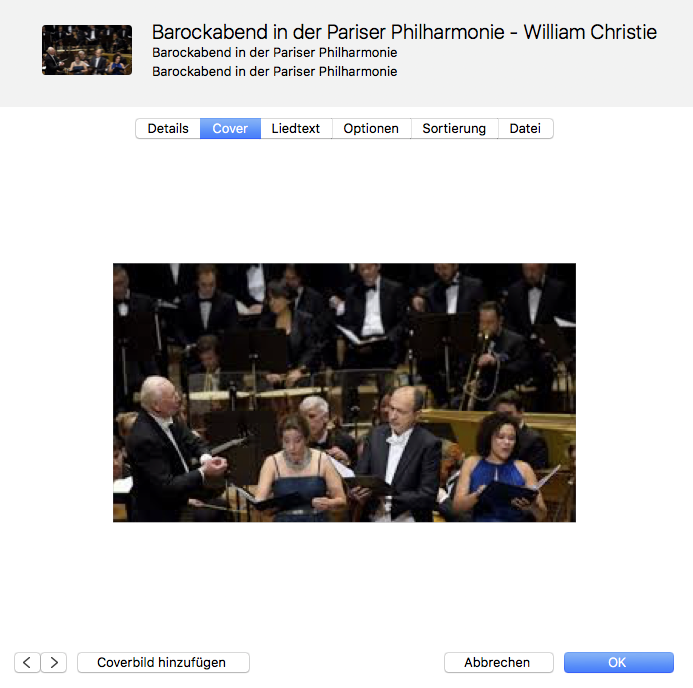Image resolution: width=693 pixels, height=688 pixels.
Task: Confirm the dialog with OK
Action: (x=618, y=662)
